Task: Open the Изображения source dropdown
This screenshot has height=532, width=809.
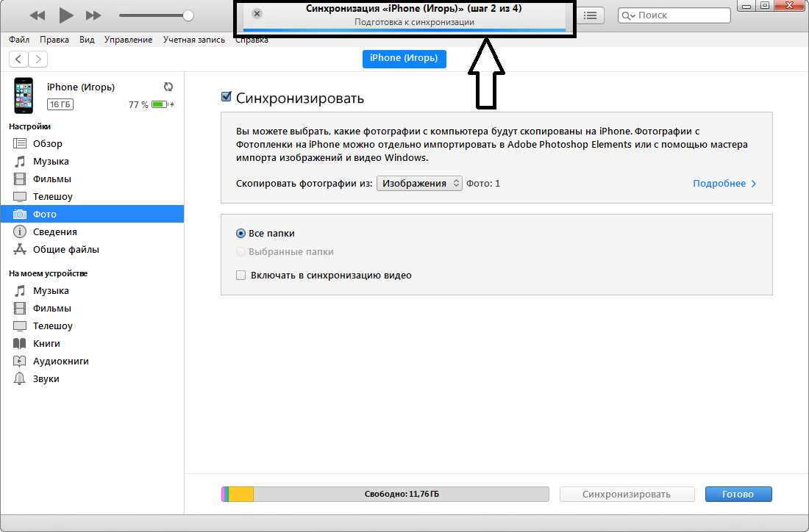Action: [x=419, y=184]
